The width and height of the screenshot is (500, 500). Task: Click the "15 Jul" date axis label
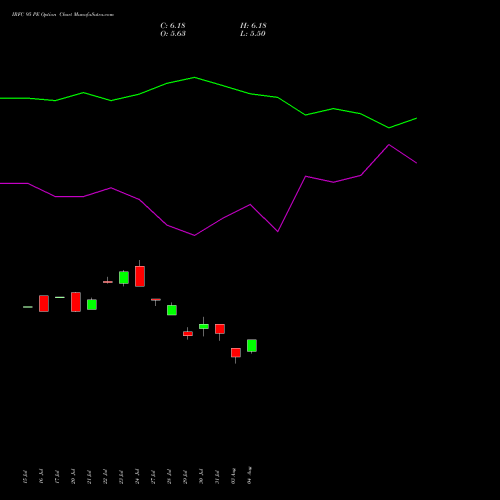point(25,477)
